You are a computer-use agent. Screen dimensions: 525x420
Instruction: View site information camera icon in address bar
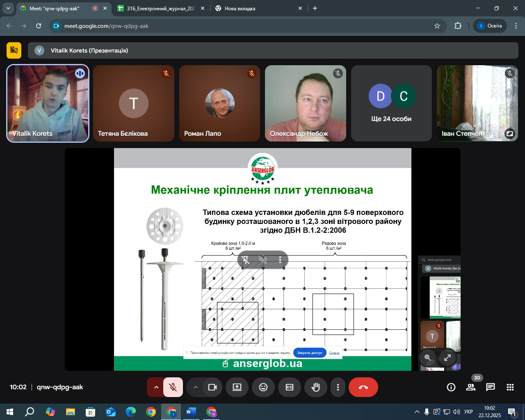pyautogui.click(x=57, y=26)
